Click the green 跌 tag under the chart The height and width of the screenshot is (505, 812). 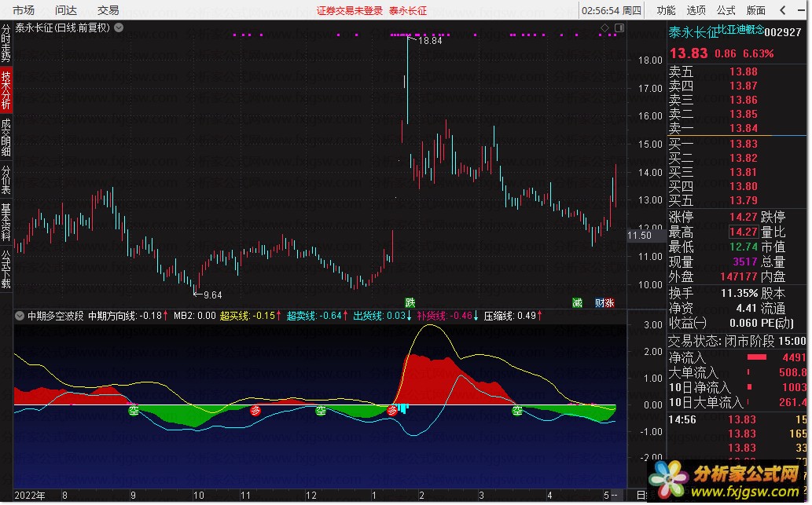coord(410,302)
